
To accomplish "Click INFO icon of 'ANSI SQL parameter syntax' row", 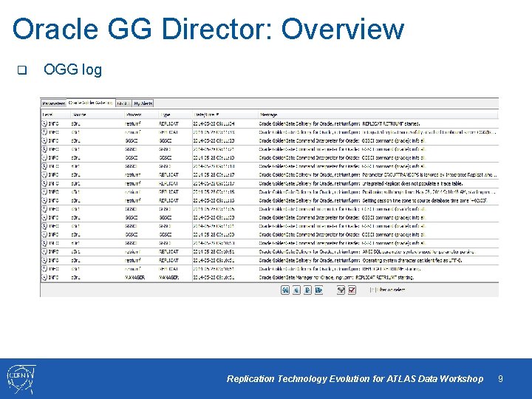I will [44, 252].
